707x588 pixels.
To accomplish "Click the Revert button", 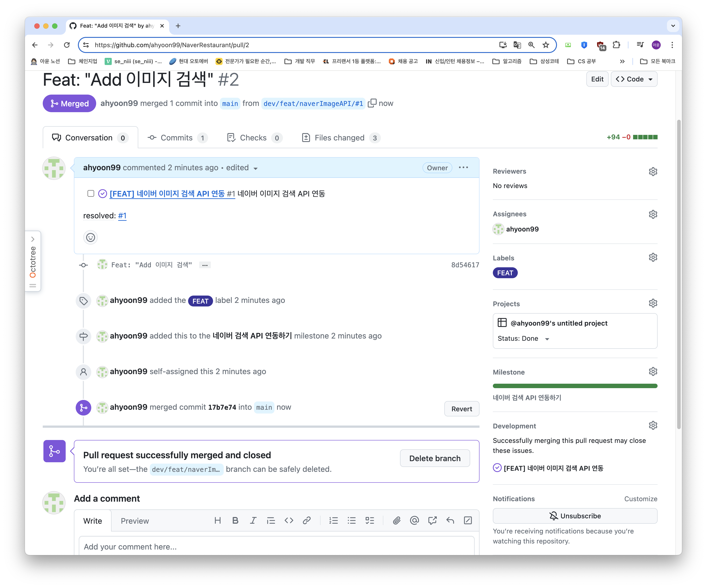I will (x=461, y=409).
